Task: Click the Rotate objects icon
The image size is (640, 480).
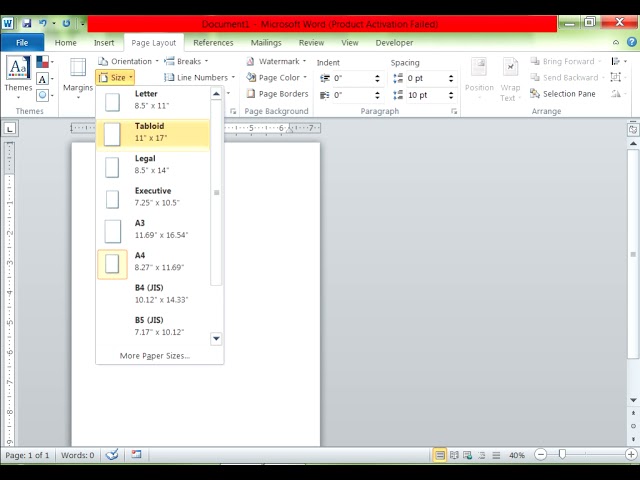Action: 616,94
